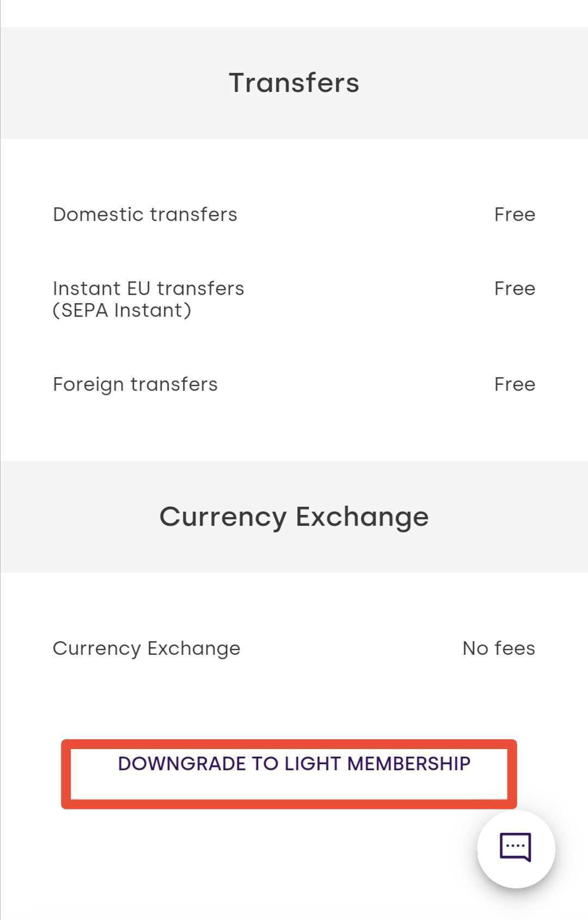Open the chat support bubble icon
This screenshot has width=588, height=920.
click(516, 848)
